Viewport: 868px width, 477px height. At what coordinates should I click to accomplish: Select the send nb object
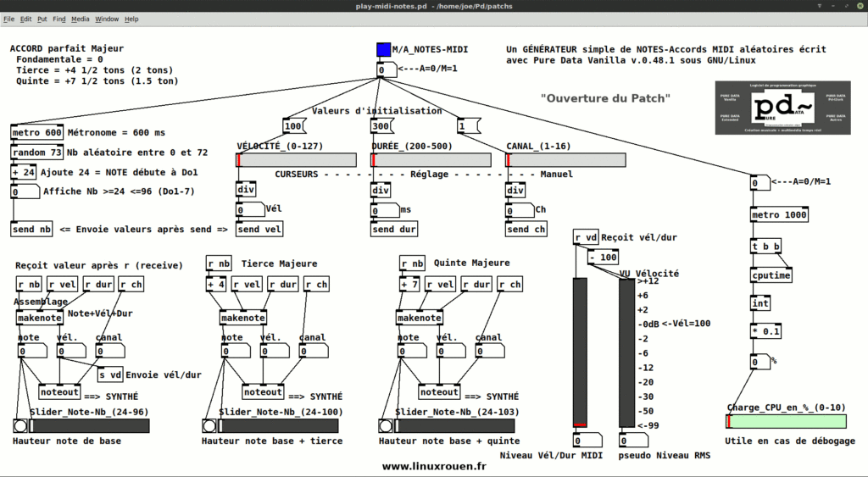tap(31, 229)
